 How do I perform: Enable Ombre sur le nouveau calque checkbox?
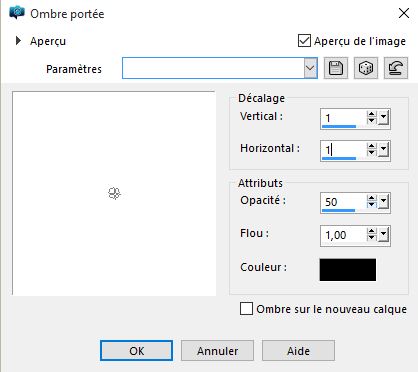246,309
